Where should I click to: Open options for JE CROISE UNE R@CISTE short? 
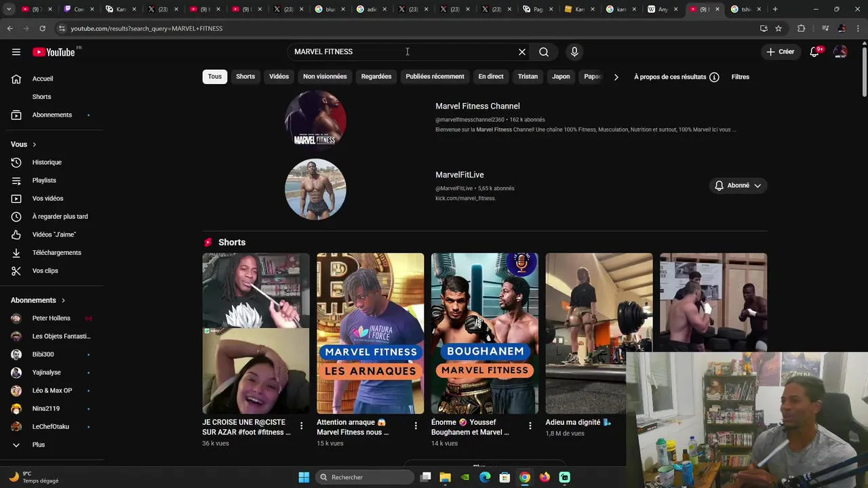point(301,426)
